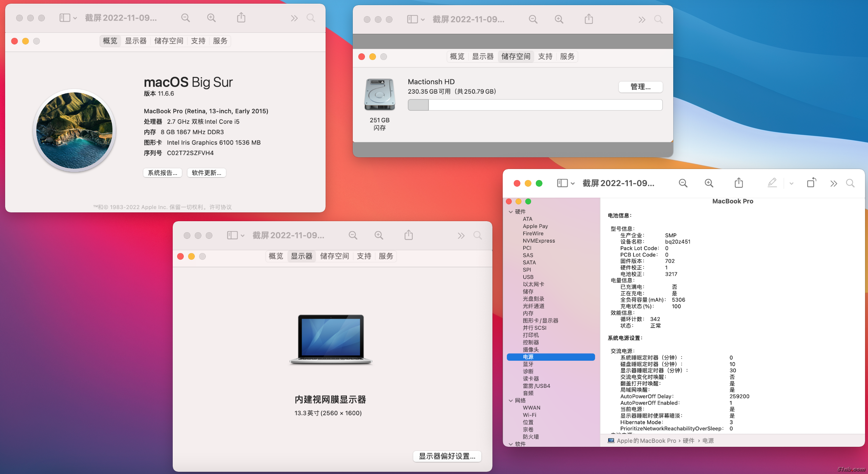Screen dimensions: 868x474
Task: Select the 服务 tab in the macOS Big Sur window
Action: pyautogui.click(x=220, y=41)
